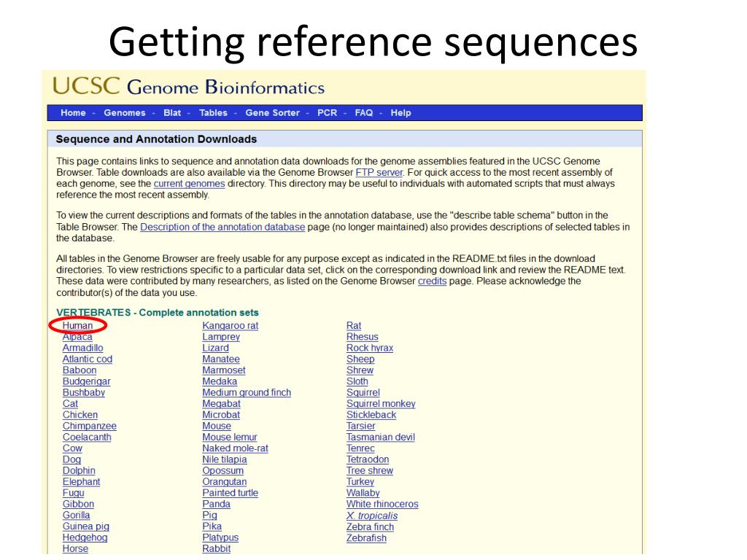Open the Rhesus link

tap(363, 337)
